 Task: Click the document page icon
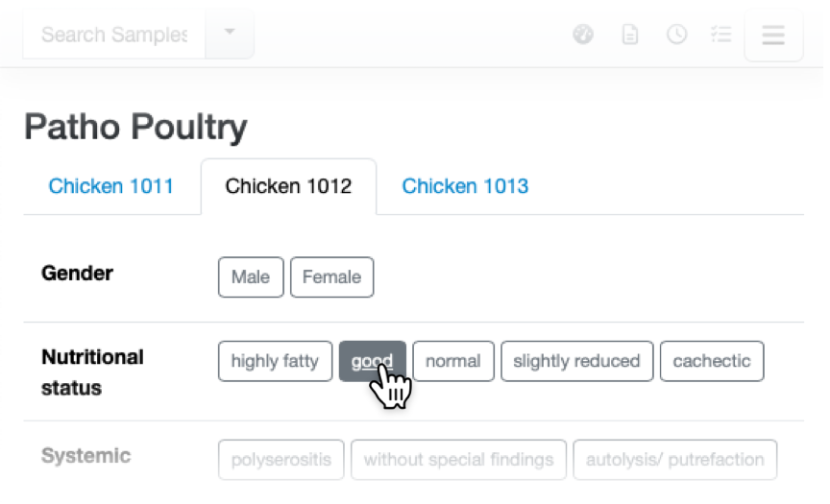[x=630, y=36]
